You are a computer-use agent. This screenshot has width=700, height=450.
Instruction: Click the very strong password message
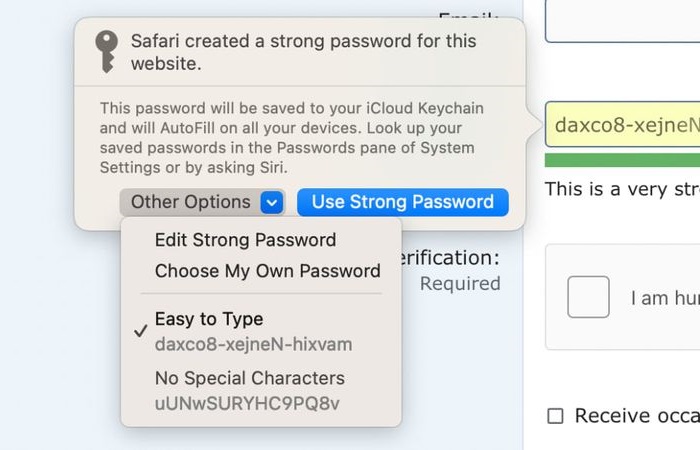tap(622, 189)
